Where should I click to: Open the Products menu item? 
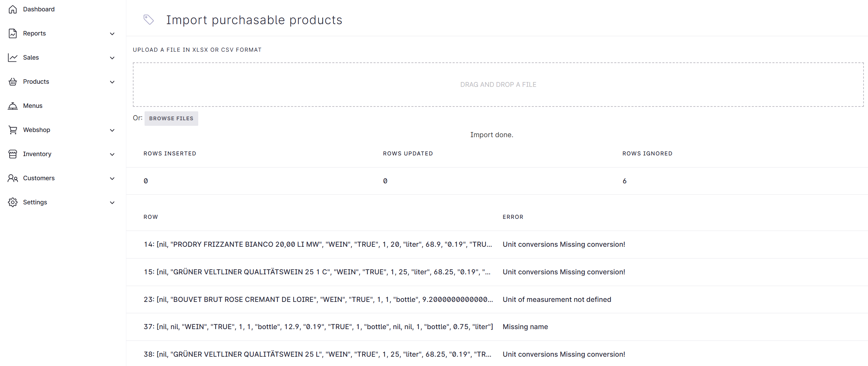tap(36, 82)
